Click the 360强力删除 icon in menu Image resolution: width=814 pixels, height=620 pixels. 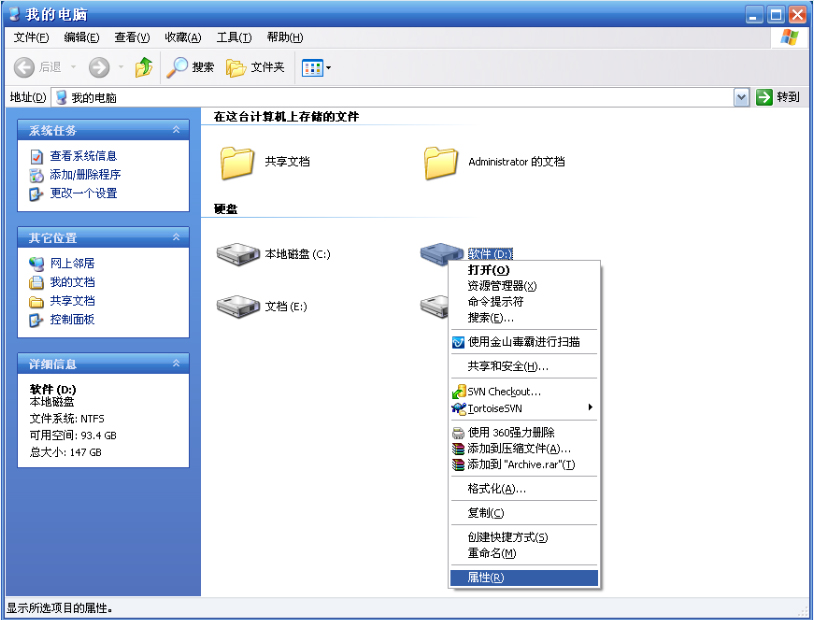(458, 433)
